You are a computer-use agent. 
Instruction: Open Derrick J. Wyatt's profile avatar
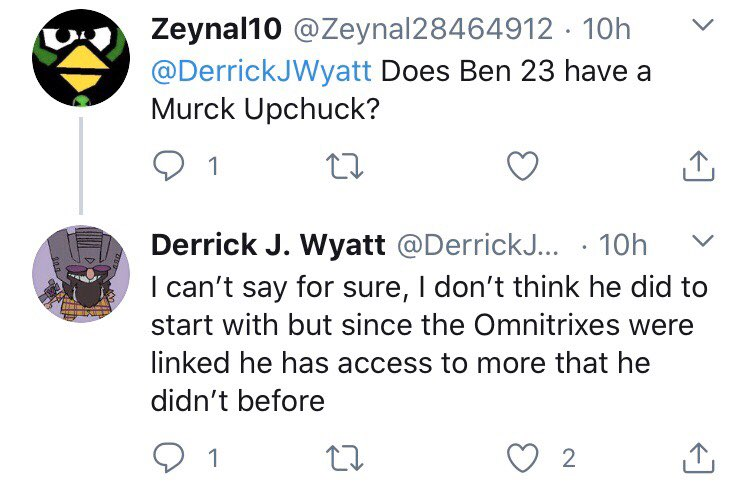tap(81, 272)
